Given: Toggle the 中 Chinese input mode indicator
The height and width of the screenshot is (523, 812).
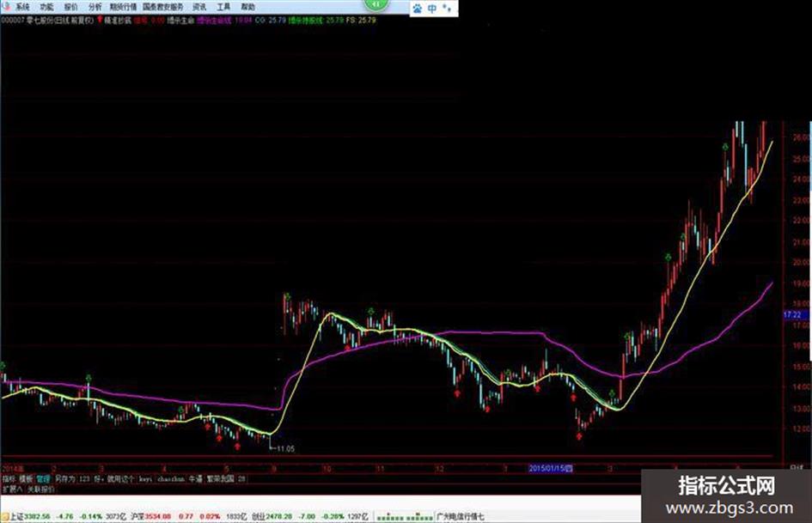Looking at the screenshot, I should pos(432,9).
